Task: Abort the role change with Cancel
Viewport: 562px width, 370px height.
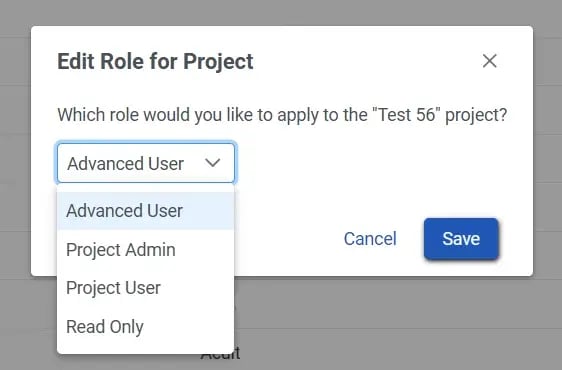Action: point(370,239)
